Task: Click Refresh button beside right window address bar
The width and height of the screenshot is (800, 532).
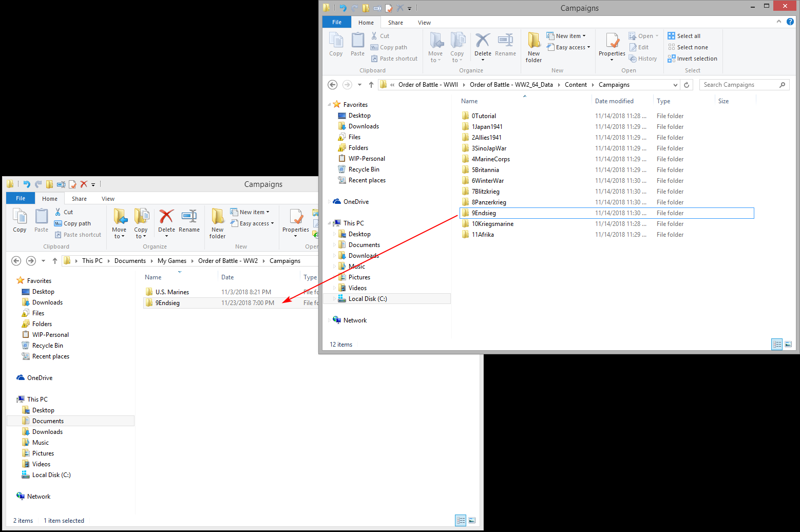Action: (x=687, y=85)
